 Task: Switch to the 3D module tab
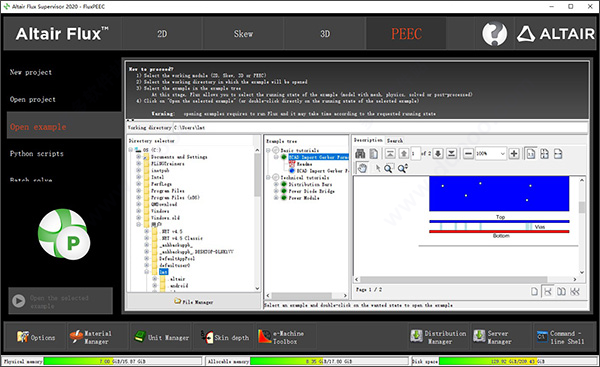325,34
